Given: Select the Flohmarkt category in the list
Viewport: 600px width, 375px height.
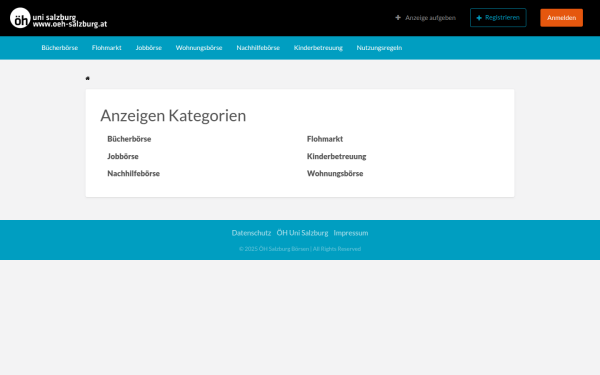Looking at the screenshot, I should (325, 139).
